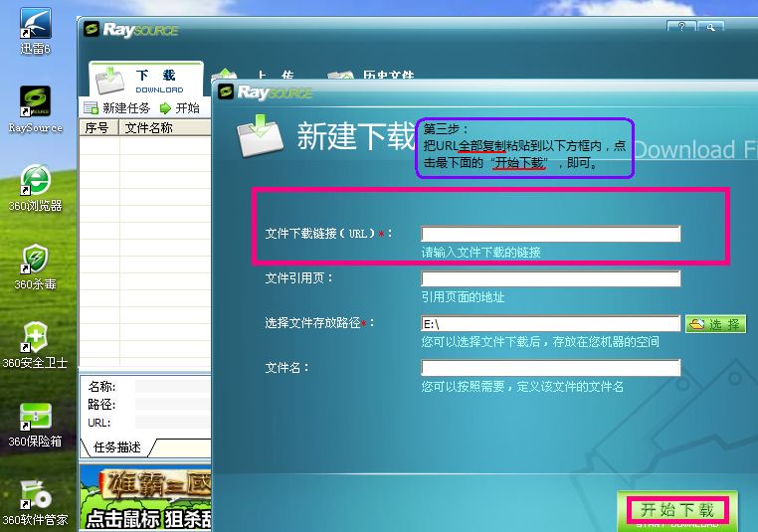Open the 360安全卫士 desktop icon
Image resolution: width=758 pixels, height=532 pixels.
(x=35, y=345)
